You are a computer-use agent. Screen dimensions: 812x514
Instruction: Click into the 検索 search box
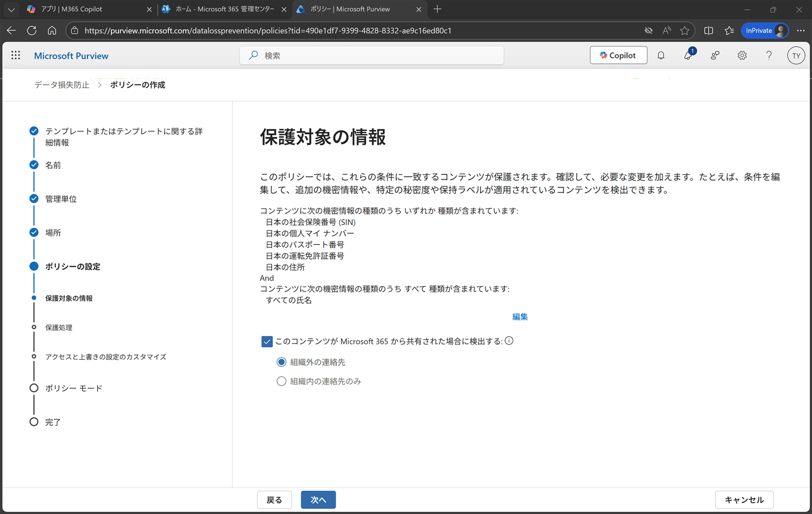372,55
